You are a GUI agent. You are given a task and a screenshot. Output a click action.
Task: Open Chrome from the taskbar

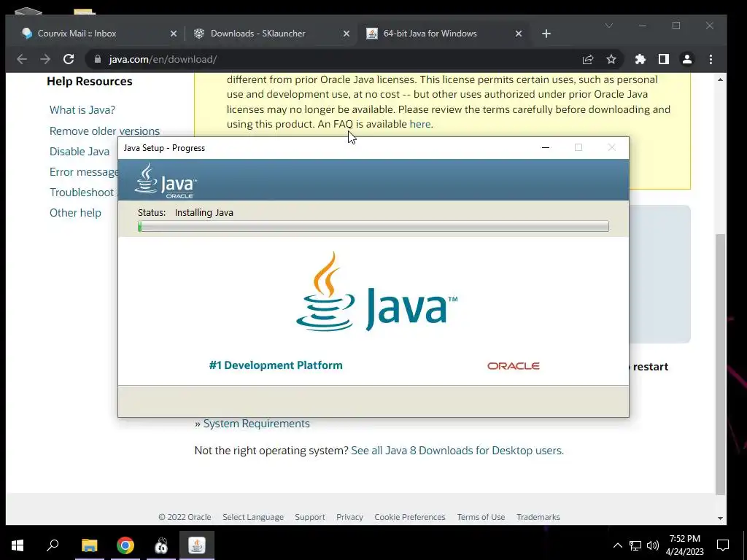[x=125, y=545]
